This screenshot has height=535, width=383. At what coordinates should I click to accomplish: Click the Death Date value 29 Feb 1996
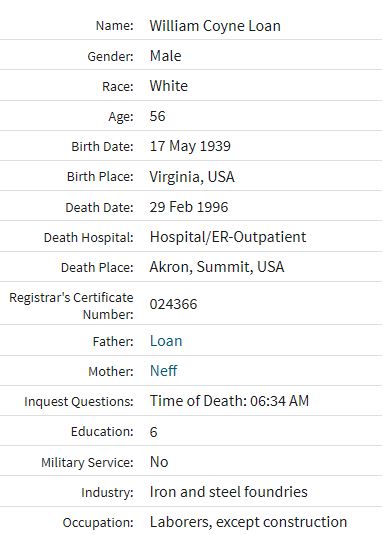click(189, 207)
